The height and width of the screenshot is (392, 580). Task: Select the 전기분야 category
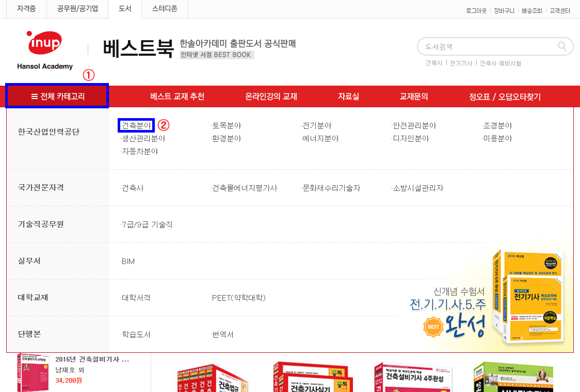click(316, 126)
